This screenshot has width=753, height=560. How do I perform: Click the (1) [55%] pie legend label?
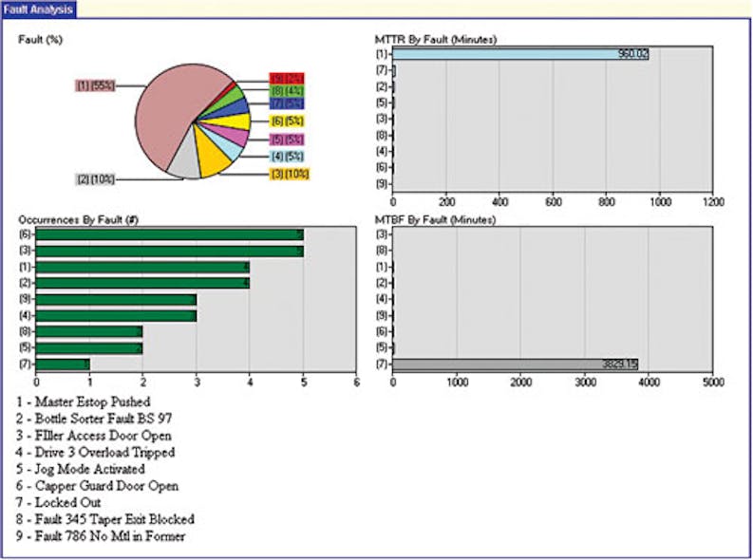click(96, 85)
